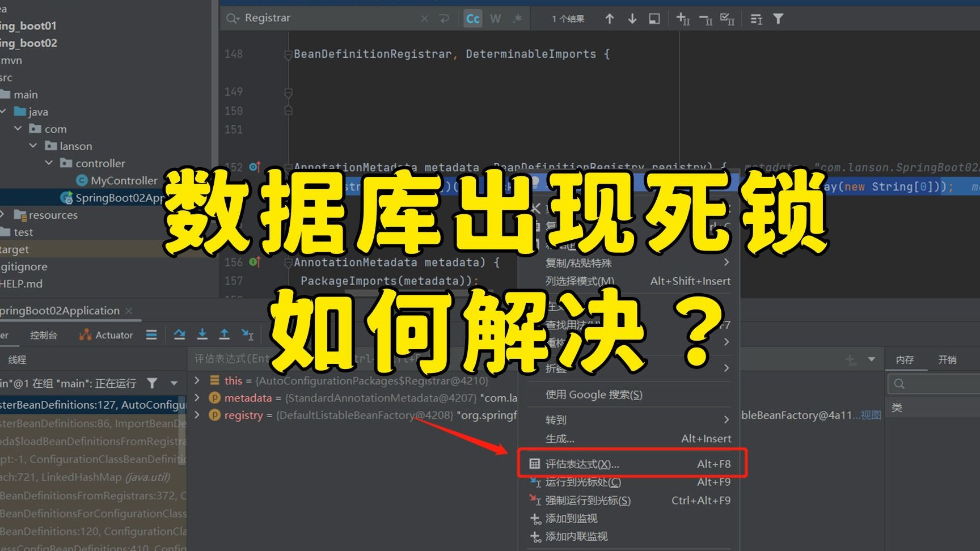Viewport: 980px width, 551px height.
Task: Toggle match case (Cc) option
Action: tap(473, 19)
